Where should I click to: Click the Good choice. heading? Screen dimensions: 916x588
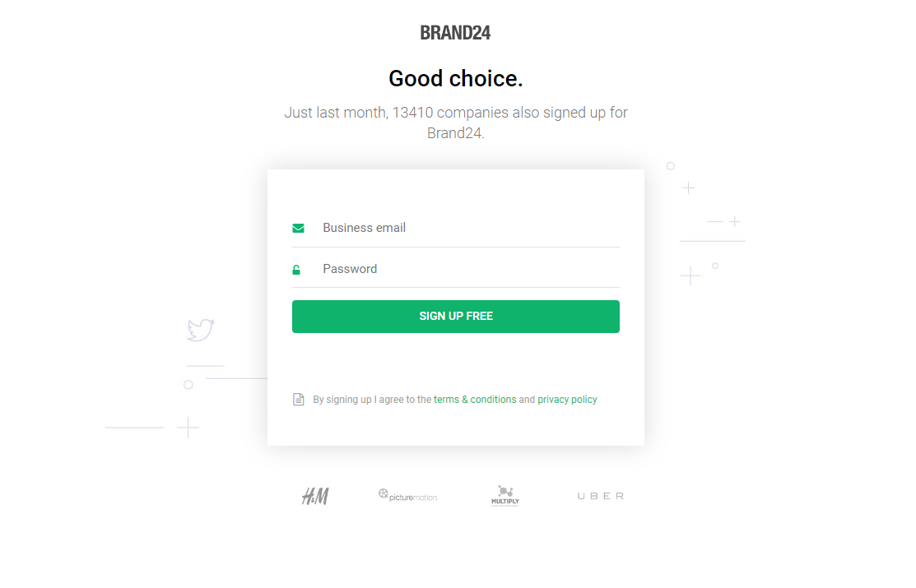coord(456,78)
